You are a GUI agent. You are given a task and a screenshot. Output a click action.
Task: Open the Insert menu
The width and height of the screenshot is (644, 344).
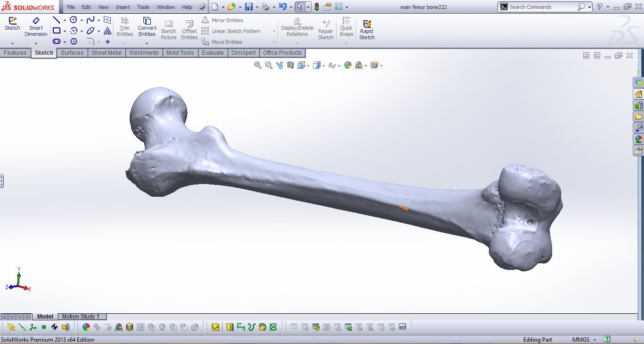(x=123, y=7)
